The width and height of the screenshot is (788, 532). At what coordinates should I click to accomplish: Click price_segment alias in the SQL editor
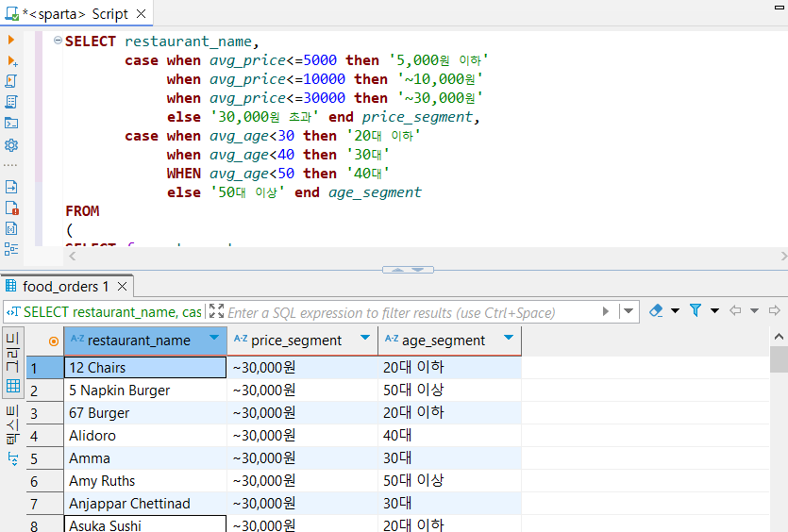click(x=417, y=117)
